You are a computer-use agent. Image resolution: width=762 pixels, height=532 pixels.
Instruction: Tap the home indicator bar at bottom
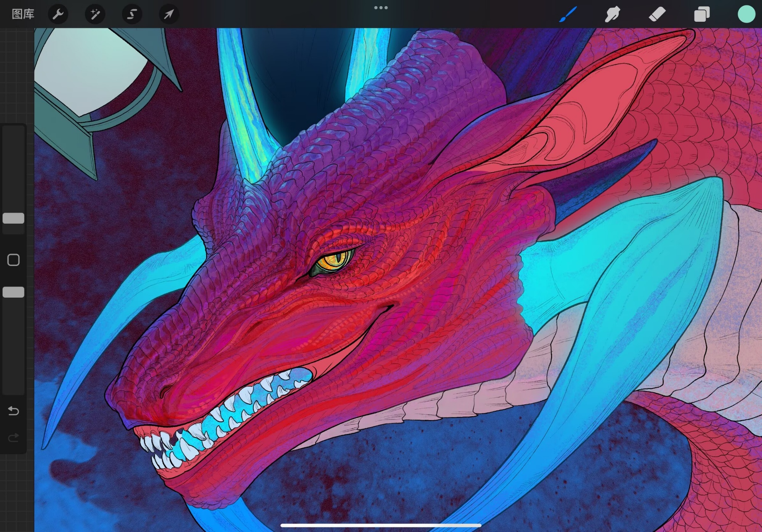[381, 526]
